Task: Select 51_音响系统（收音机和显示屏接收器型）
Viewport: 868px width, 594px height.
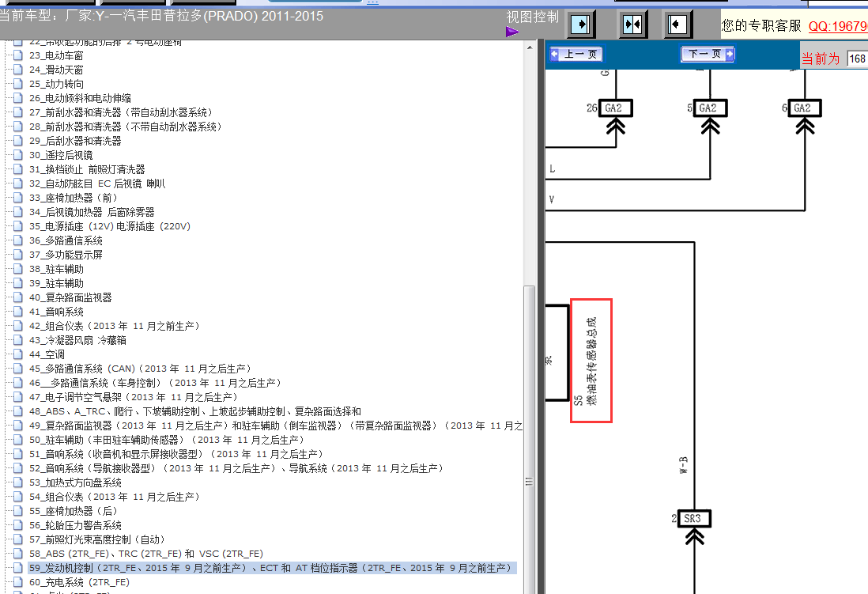Action: point(176,454)
